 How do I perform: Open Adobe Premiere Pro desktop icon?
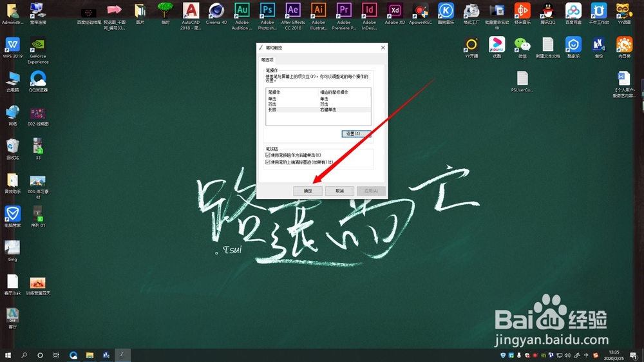pos(344,17)
